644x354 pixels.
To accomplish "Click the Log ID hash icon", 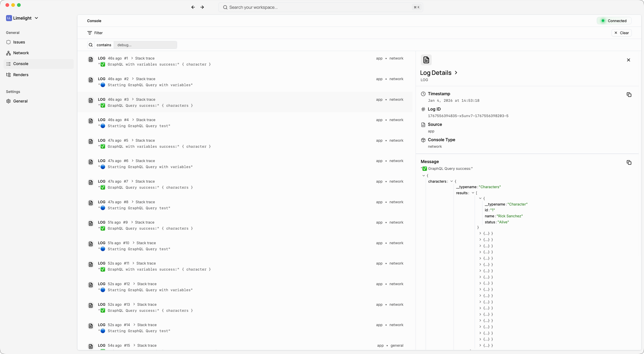I will pos(423,109).
